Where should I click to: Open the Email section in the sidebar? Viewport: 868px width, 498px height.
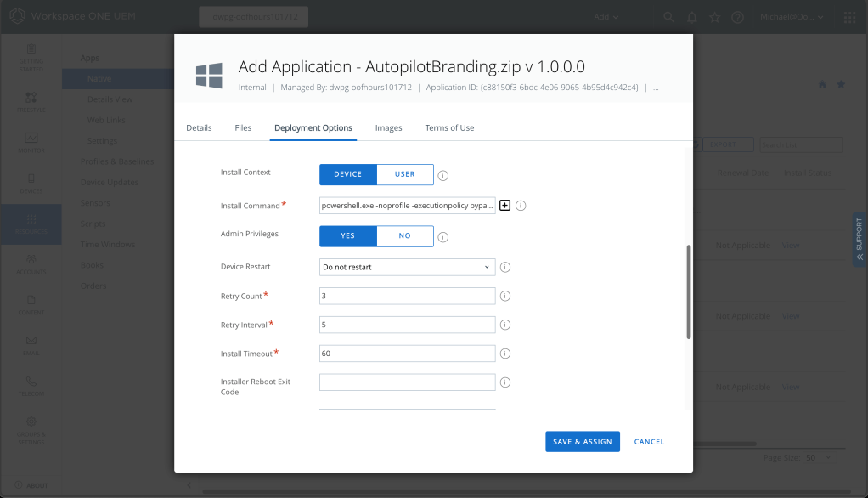[31, 343]
